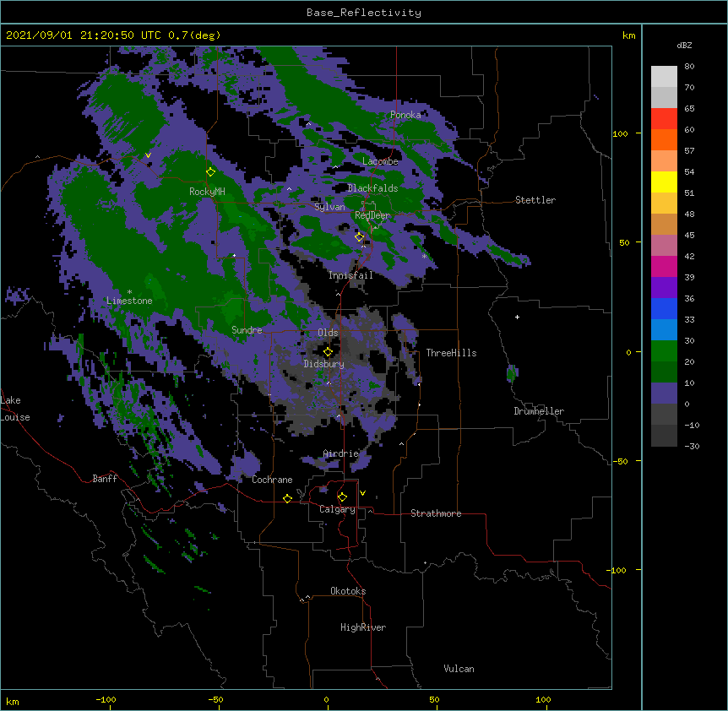Click the blue 33-36 dBZ color band
The height and width of the screenshot is (711, 728).
(664, 309)
